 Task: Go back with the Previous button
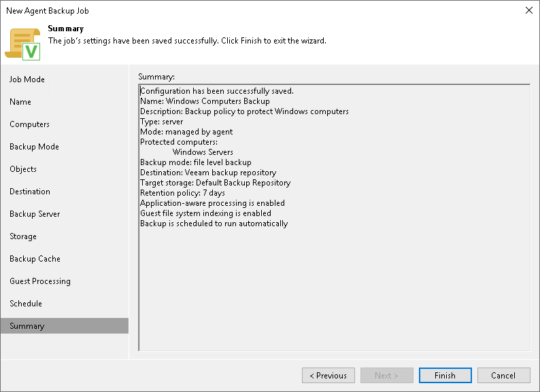pos(328,375)
